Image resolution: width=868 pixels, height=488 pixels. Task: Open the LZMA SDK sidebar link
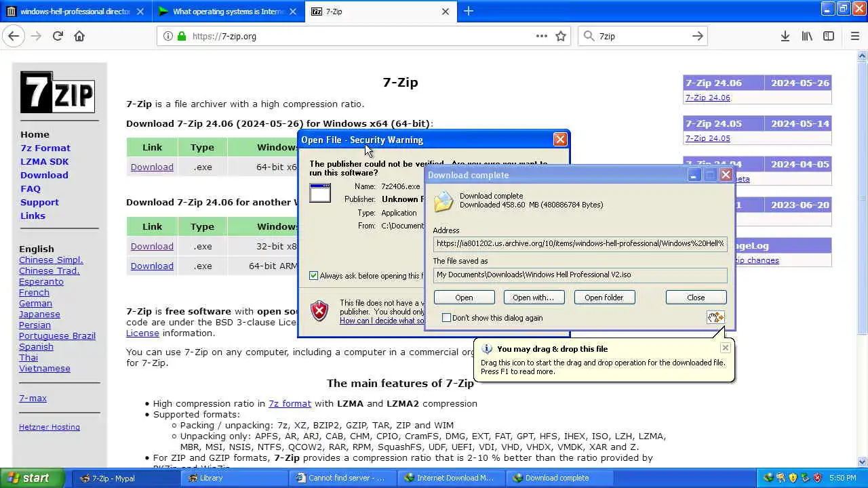[44, 161]
